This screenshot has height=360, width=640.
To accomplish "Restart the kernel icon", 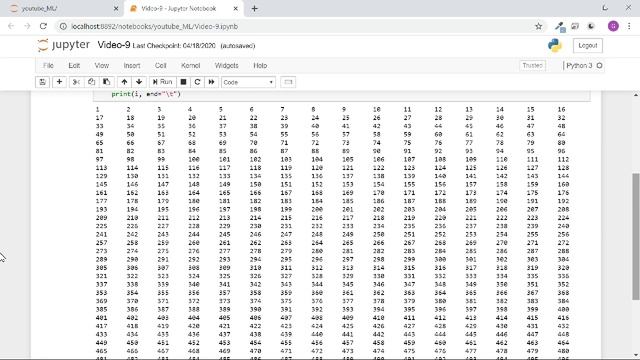I will click(x=197, y=82).
